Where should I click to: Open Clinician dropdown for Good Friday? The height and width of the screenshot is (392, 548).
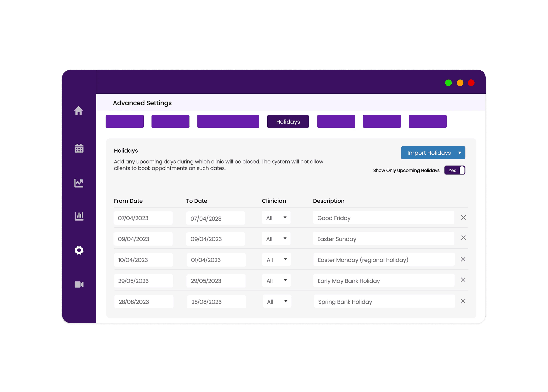point(276,218)
